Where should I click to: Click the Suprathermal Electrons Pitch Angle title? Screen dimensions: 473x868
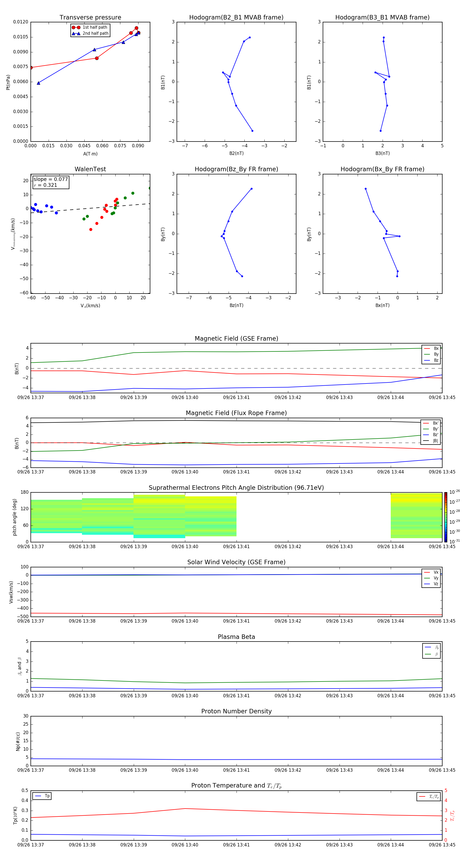[236, 488]
